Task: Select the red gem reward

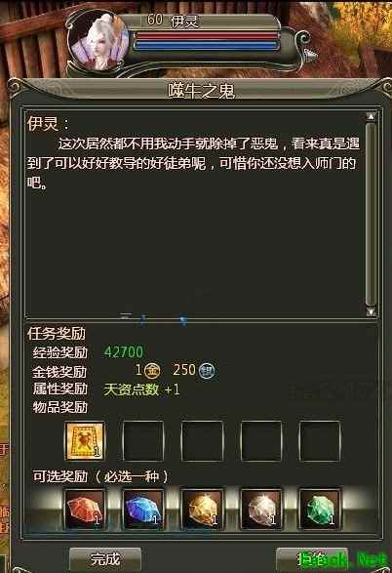Action: point(85,510)
